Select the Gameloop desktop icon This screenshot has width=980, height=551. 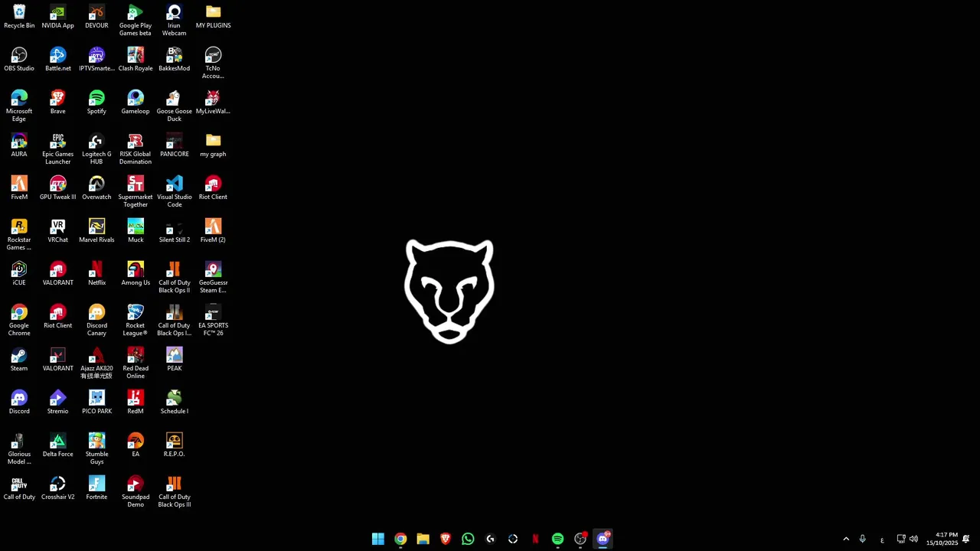(136, 103)
